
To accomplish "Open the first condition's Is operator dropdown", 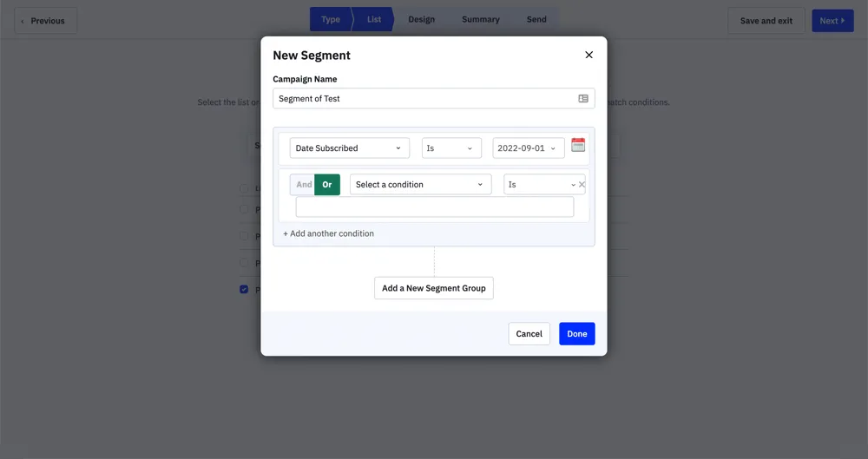I will (451, 148).
